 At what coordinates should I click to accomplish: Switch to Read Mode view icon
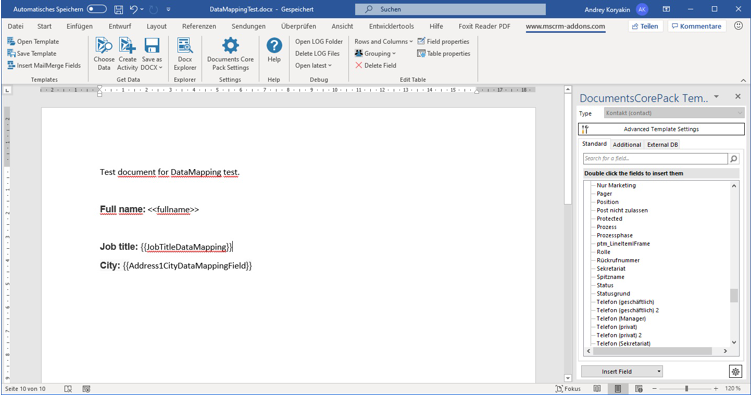pos(597,389)
